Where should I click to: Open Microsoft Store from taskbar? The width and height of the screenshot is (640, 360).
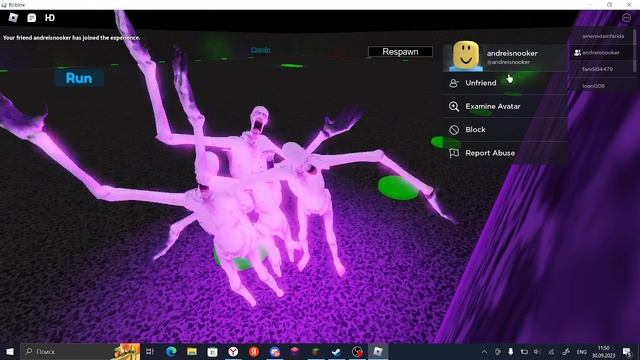[212, 351]
